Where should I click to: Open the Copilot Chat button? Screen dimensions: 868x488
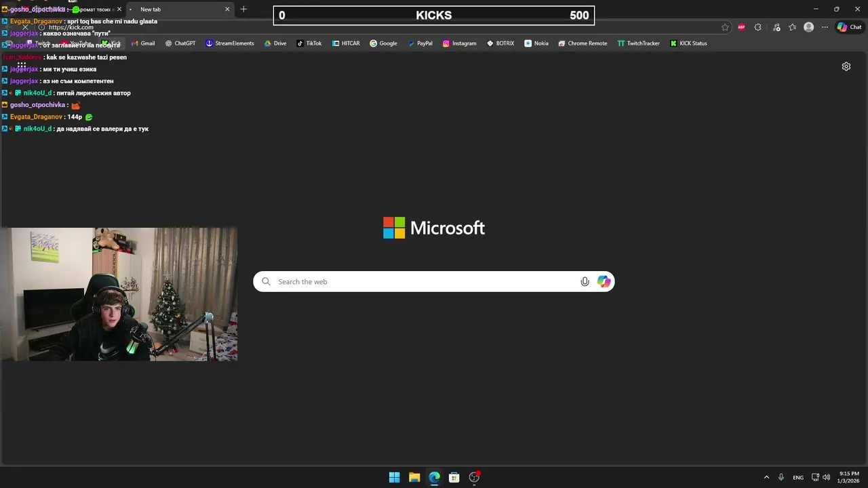(850, 27)
